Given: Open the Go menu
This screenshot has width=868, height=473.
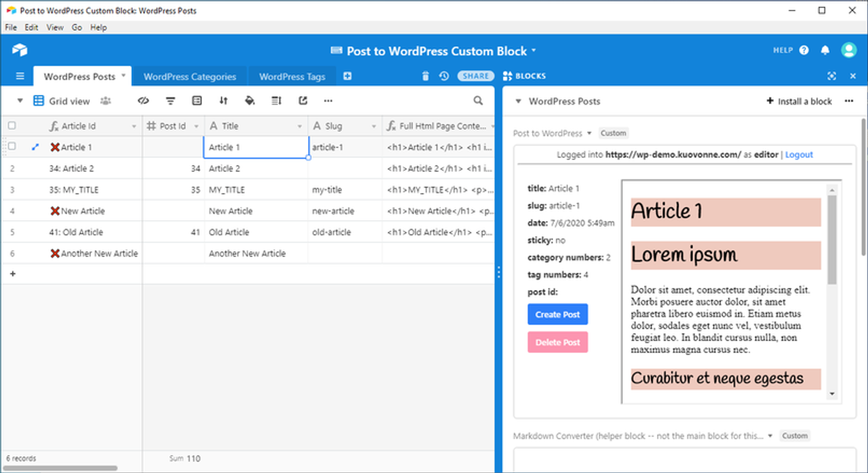Looking at the screenshot, I should (77, 27).
